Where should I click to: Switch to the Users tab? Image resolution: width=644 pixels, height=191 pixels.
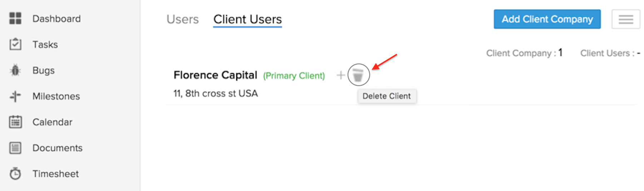pyautogui.click(x=183, y=19)
